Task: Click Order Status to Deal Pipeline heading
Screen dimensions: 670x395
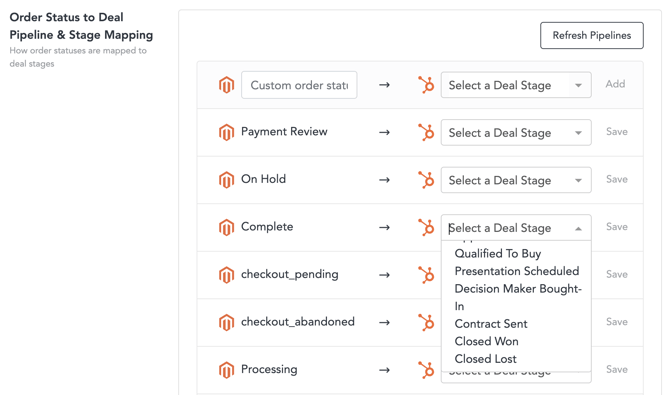Action: pos(81,26)
